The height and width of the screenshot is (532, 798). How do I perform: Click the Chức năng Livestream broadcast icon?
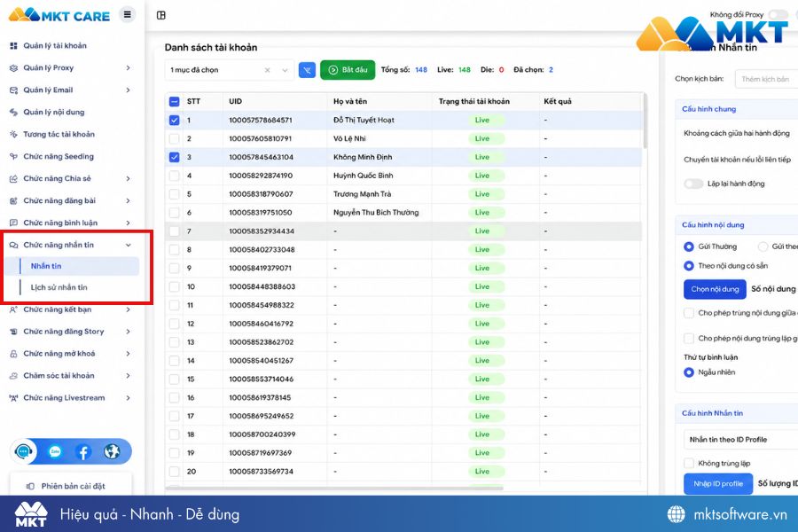tap(13, 398)
